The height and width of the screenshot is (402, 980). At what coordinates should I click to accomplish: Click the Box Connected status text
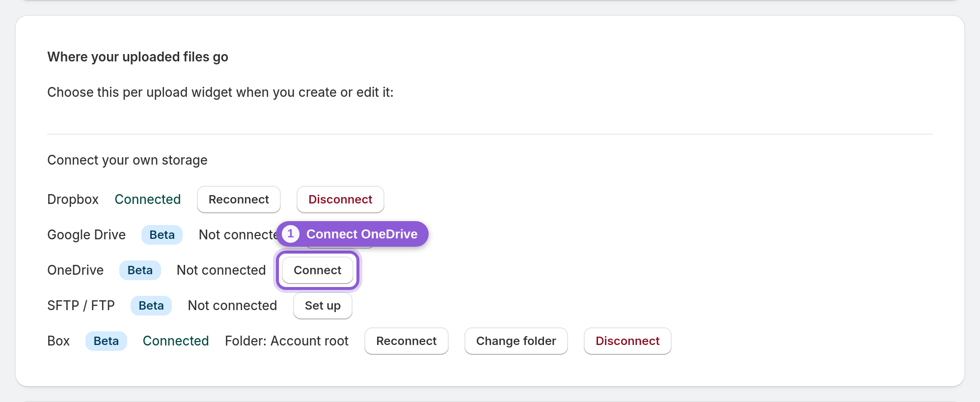[176, 341]
